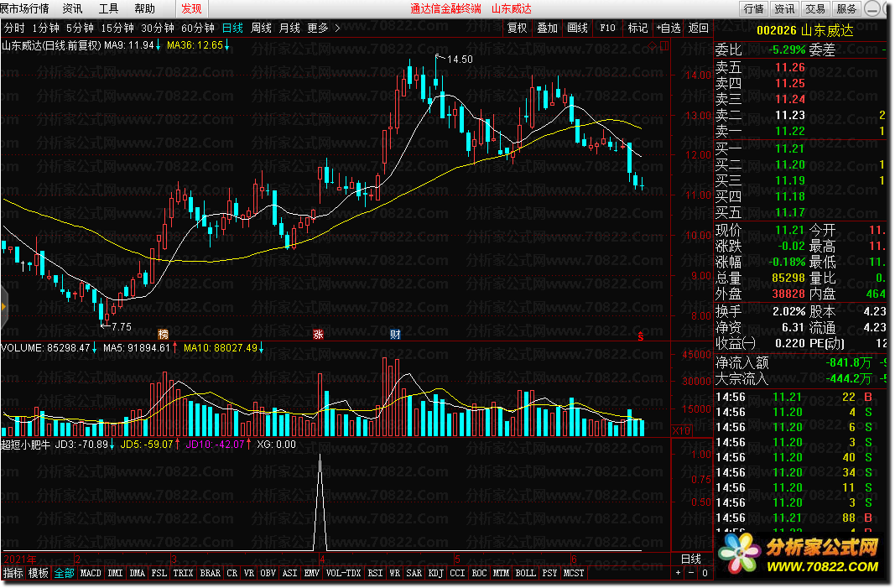Image resolution: width=895 pixels, height=588 pixels.
Task: Switch to 周线 timeframe
Action: 261,28
